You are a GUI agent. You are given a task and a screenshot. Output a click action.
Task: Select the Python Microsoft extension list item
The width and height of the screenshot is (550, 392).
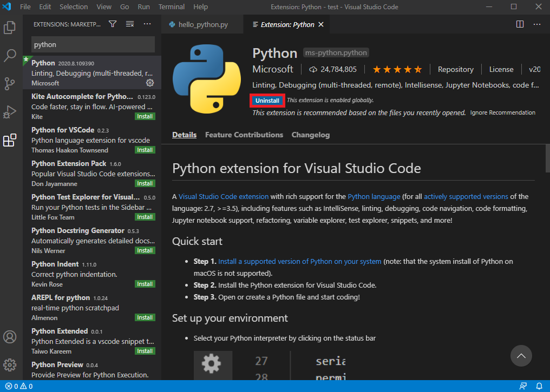(x=92, y=72)
